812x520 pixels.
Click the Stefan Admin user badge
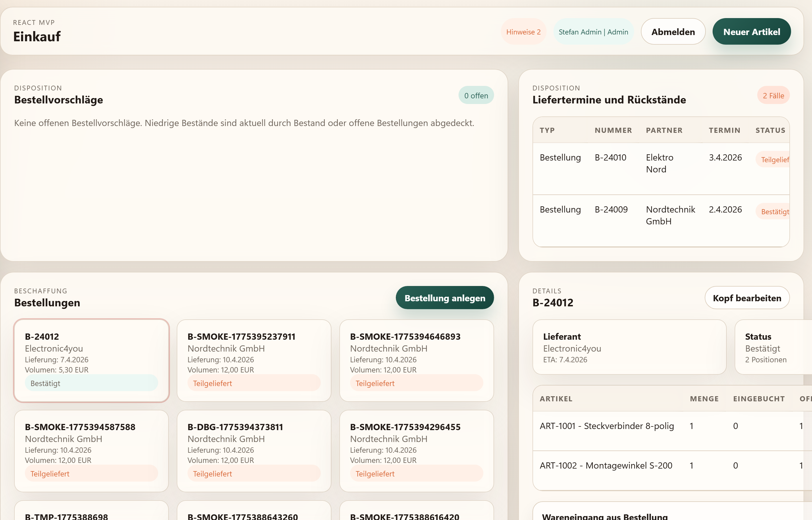coord(593,32)
